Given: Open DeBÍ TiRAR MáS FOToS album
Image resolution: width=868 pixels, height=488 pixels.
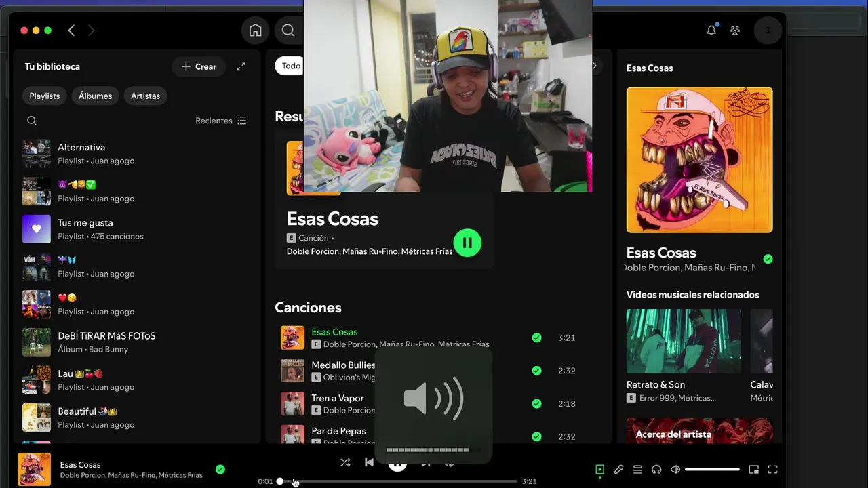Looking at the screenshot, I should pyautogui.click(x=136, y=342).
